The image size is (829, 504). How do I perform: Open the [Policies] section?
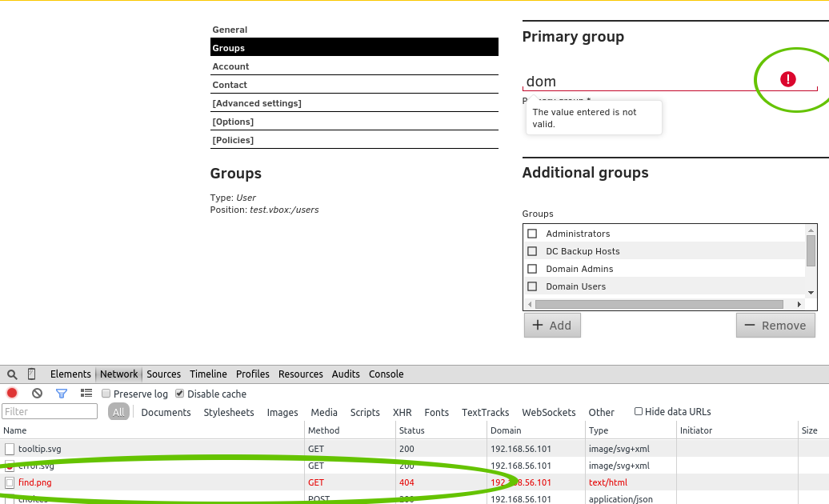click(x=233, y=140)
